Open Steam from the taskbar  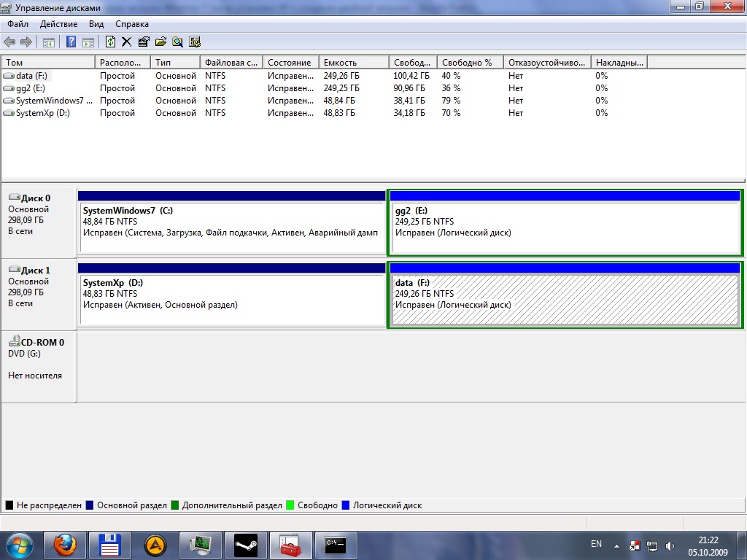246,545
